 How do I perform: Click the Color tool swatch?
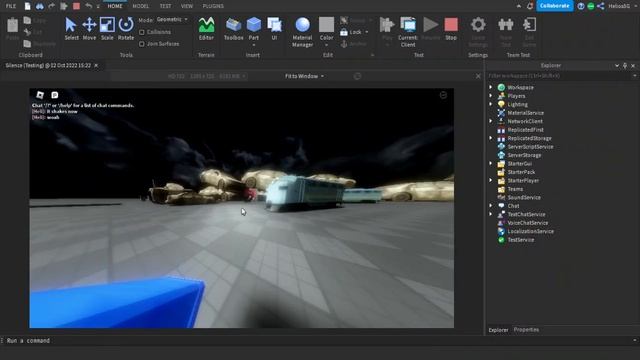coord(326,31)
